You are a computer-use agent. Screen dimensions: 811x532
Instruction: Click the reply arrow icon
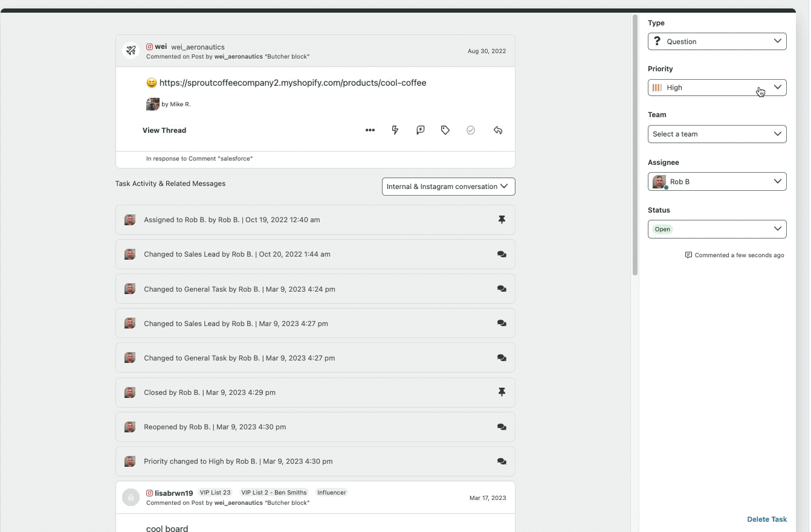[498, 130]
